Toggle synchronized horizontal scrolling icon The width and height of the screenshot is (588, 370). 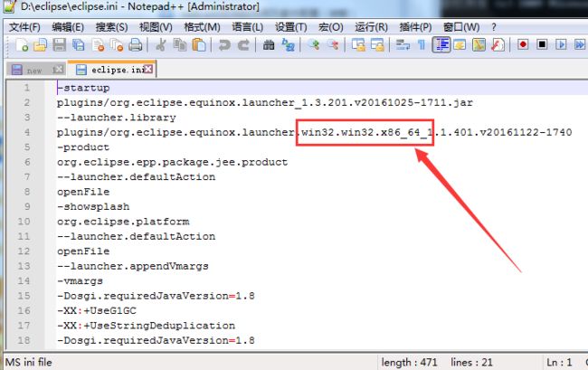tap(377, 45)
